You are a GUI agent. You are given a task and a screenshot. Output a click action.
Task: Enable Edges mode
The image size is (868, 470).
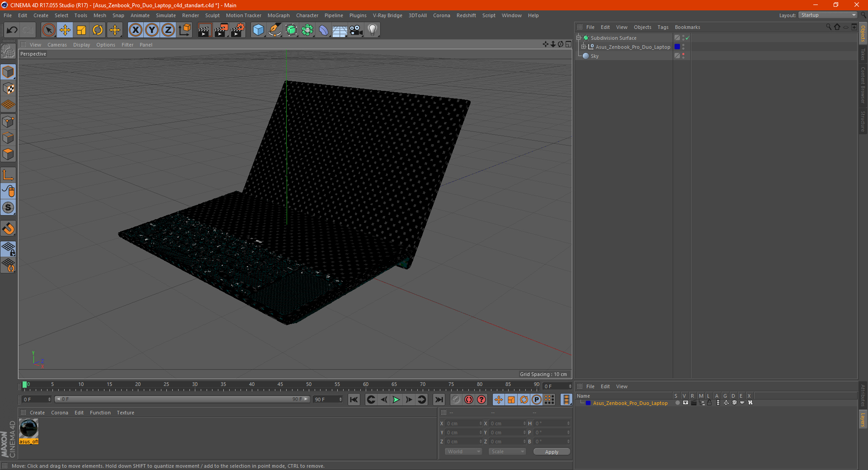pyautogui.click(x=8, y=138)
